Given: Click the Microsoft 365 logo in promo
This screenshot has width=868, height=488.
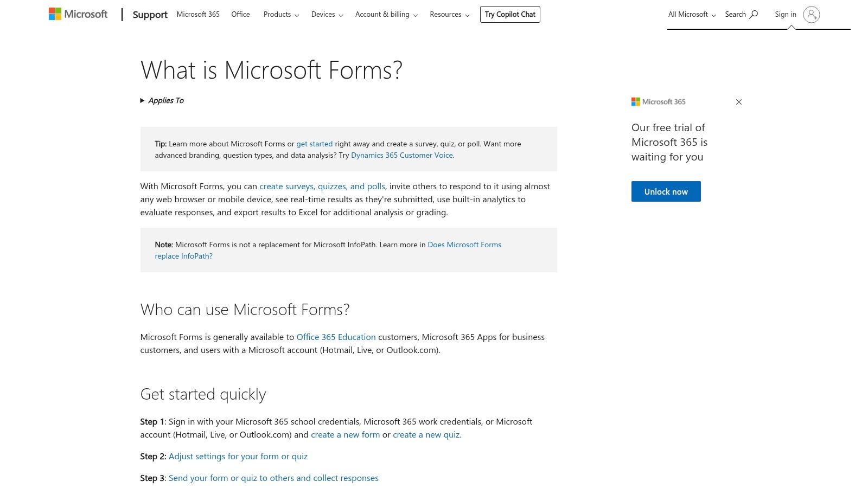Looking at the screenshot, I should 659,102.
